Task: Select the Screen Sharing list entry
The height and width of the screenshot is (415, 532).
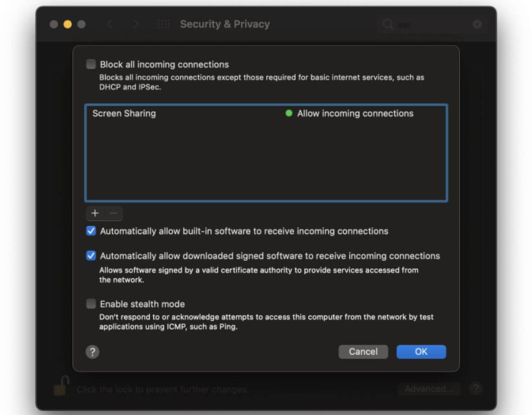Action: point(124,114)
